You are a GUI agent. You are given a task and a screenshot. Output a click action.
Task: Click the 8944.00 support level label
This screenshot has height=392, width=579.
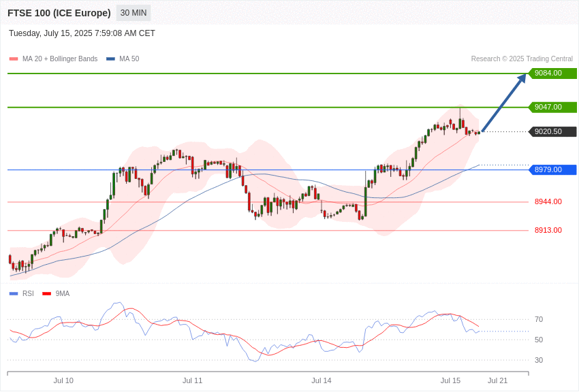(x=548, y=201)
